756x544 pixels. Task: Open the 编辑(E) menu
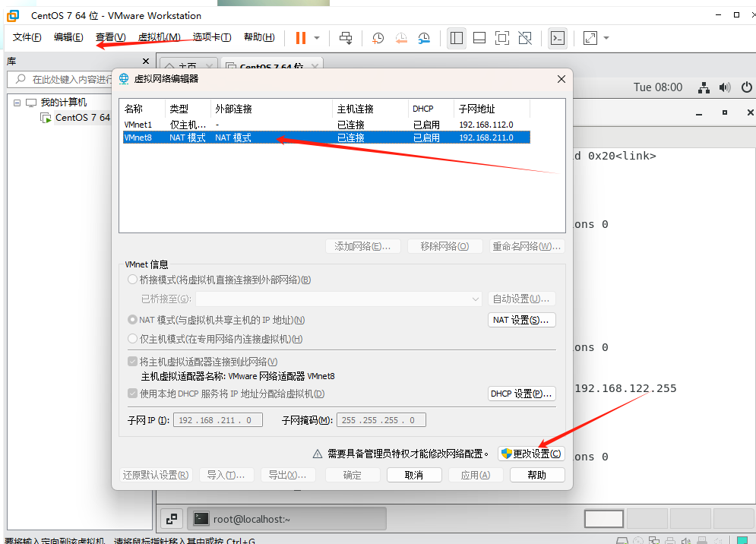coord(68,38)
